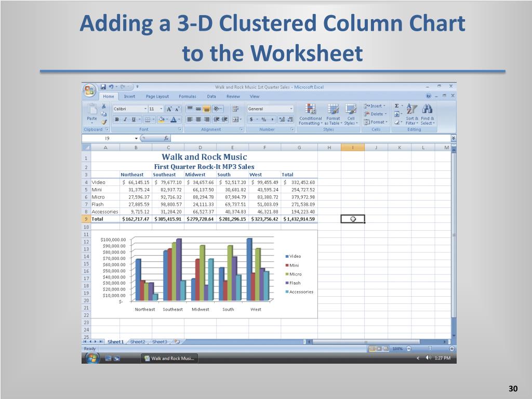Toggle Align Text Left
Image resolution: width=532 pixels, height=399 pixels.
tap(190, 119)
